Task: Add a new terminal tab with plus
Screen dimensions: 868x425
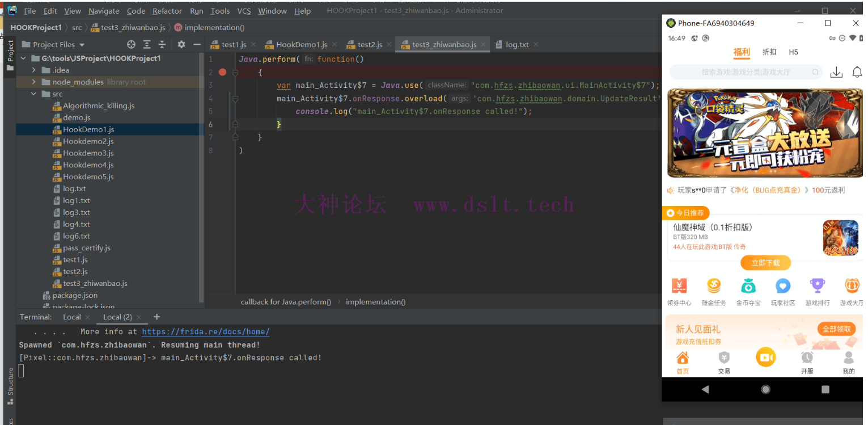Action: tap(157, 317)
